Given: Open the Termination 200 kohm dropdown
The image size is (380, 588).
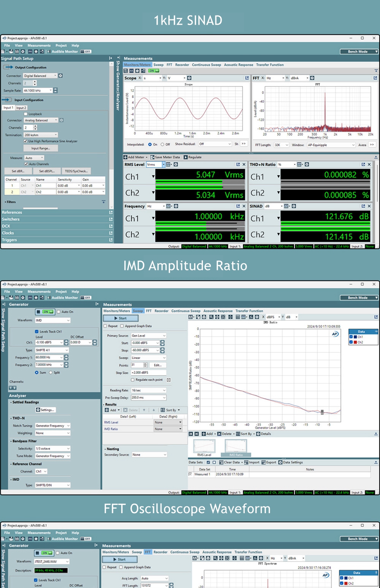Looking at the screenshot, I should point(41,135).
